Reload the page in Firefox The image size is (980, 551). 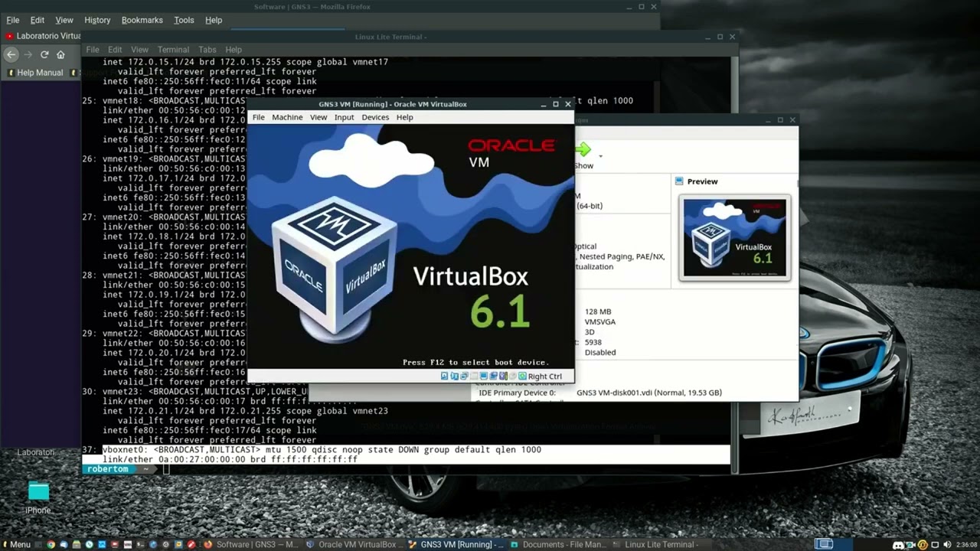44,54
